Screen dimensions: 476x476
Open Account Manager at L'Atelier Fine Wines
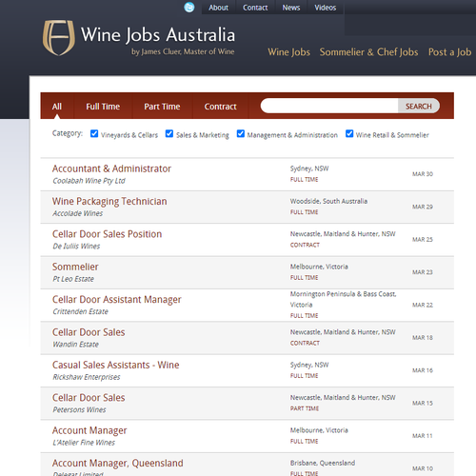coord(89,430)
